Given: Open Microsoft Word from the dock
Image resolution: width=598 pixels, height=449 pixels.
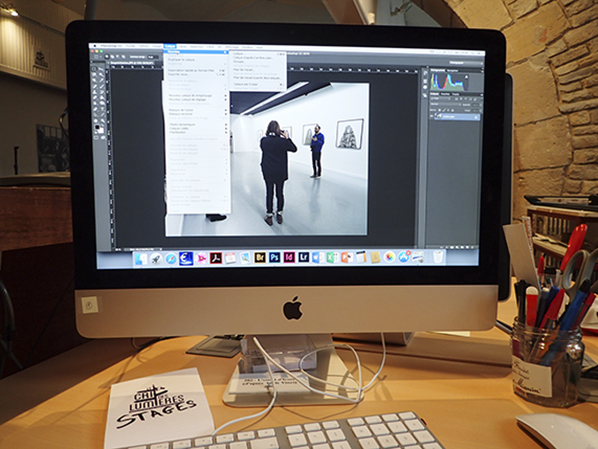Looking at the screenshot, I should pos(317,257).
